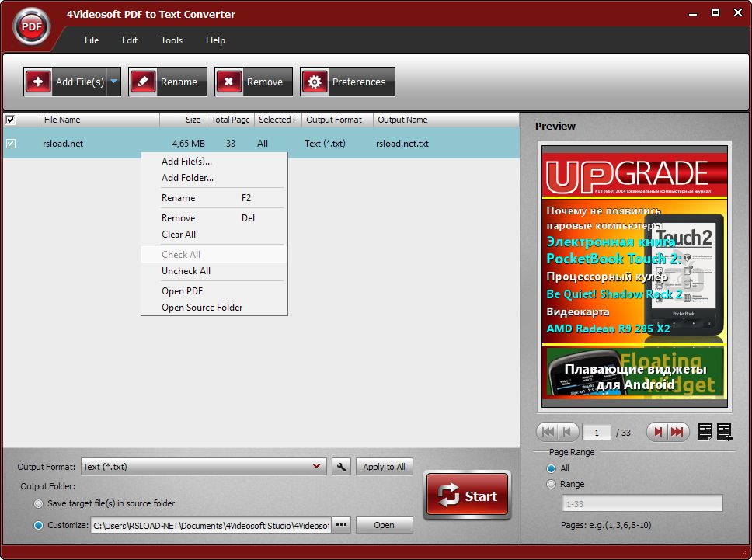Expand the Add File(s) dropdown arrow
Screen dimensions: 752x560
tap(113, 82)
